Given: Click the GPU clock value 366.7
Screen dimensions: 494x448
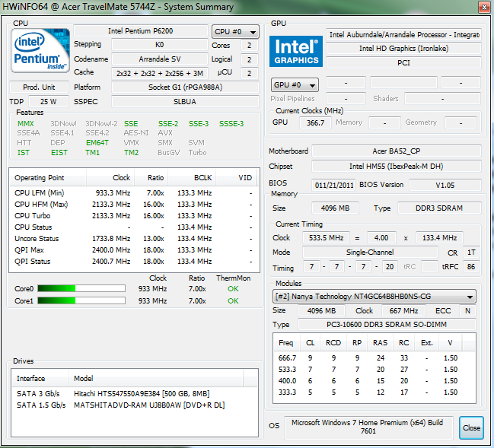Looking at the screenshot, I should (315, 122).
